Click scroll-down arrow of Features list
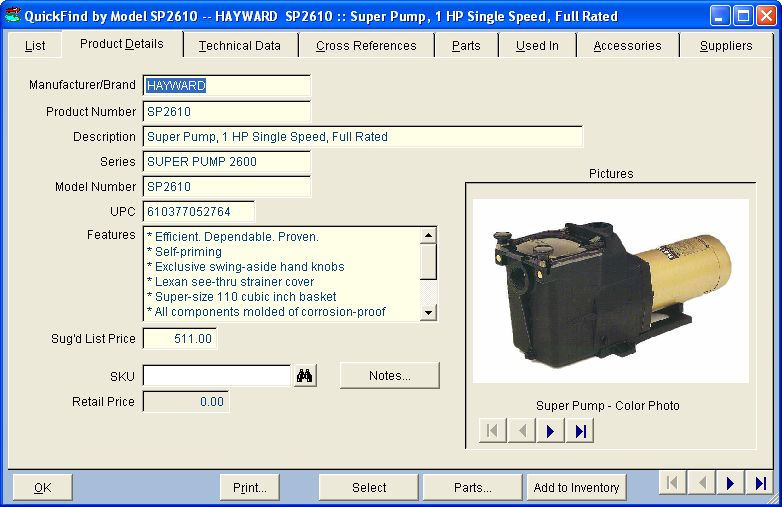This screenshot has width=782, height=507. pyautogui.click(x=428, y=313)
